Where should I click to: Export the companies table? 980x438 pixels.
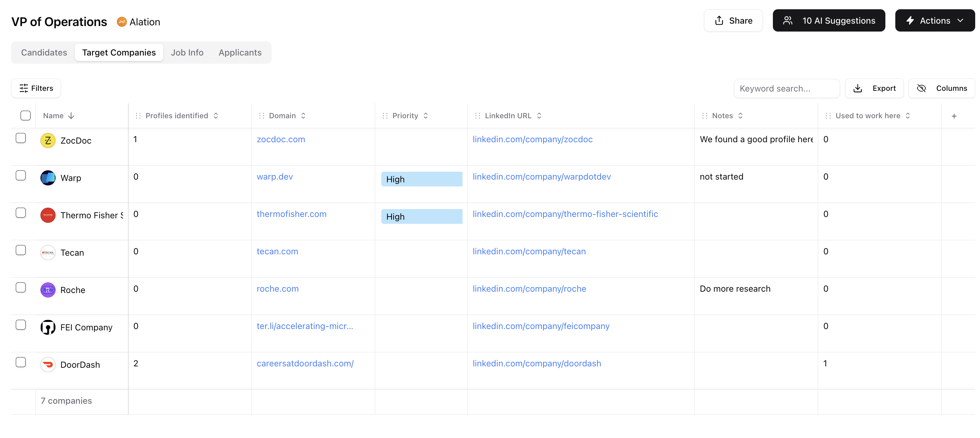pos(874,88)
